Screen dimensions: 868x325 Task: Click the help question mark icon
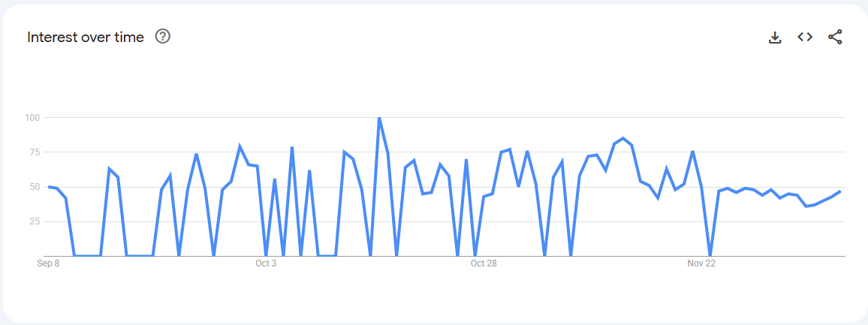pyautogui.click(x=162, y=36)
